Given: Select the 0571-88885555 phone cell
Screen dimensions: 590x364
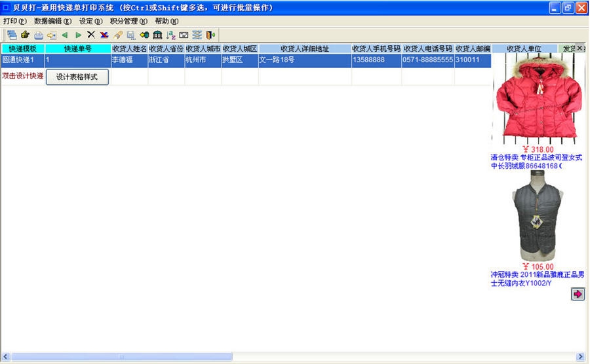Looking at the screenshot, I should point(428,60).
